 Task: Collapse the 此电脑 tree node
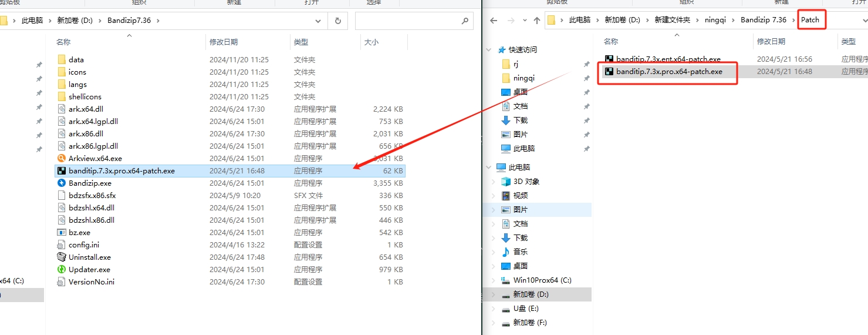point(489,168)
